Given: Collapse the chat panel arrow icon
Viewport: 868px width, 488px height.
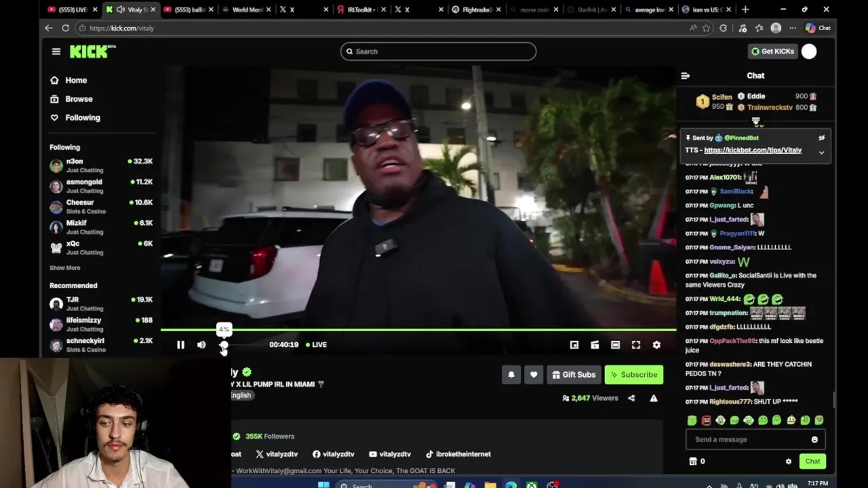Looking at the screenshot, I should coord(685,76).
